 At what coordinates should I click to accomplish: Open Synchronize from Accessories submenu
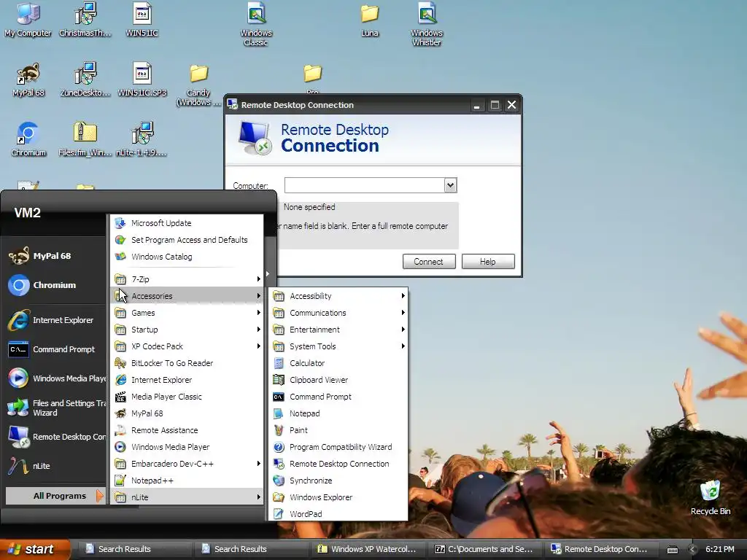click(338, 481)
